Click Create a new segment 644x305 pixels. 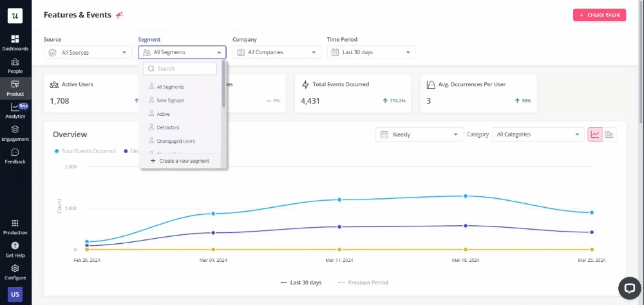pyautogui.click(x=183, y=161)
